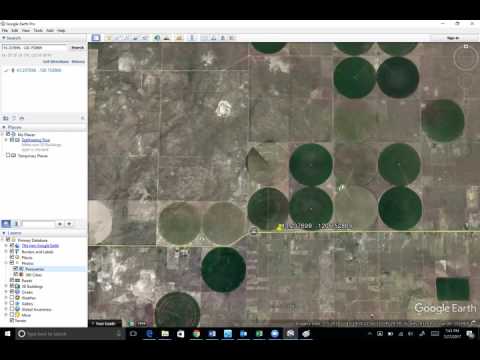
Task: Toggle the Panoramio layer checkbox
Action: pyautogui.click(x=15, y=269)
